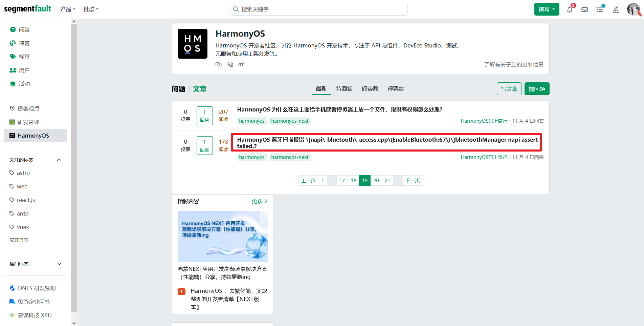The image size is (644, 326).
Task: Open the notifications bell icon
Action: tap(570, 9)
